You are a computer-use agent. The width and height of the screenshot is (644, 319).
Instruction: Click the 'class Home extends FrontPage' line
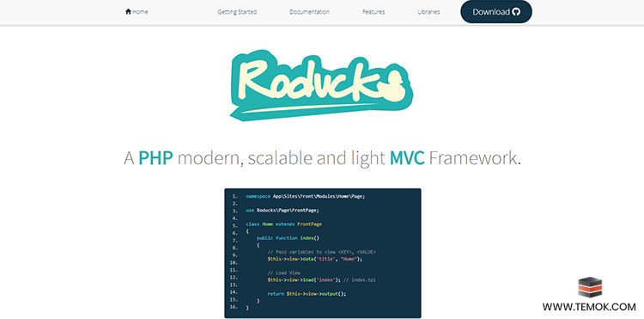tap(284, 224)
